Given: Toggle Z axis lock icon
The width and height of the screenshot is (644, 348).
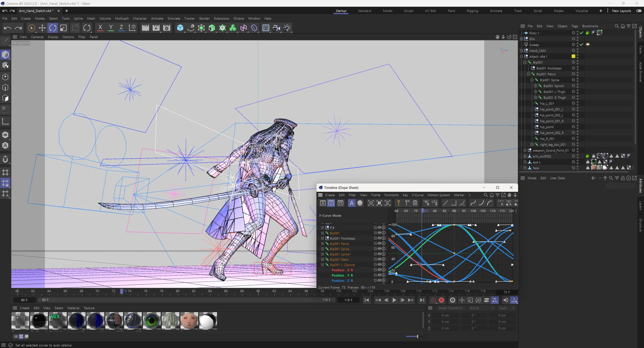Looking at the screenshot, I should pos(121,28).
